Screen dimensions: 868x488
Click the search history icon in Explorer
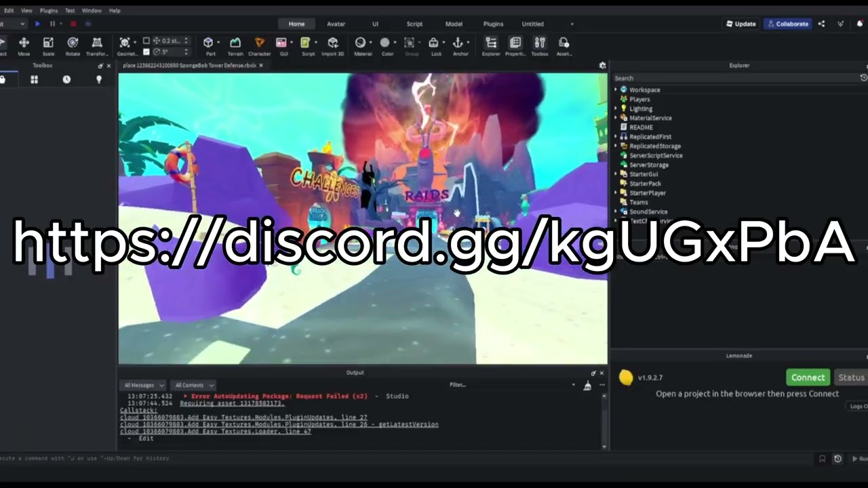point(863,78)
